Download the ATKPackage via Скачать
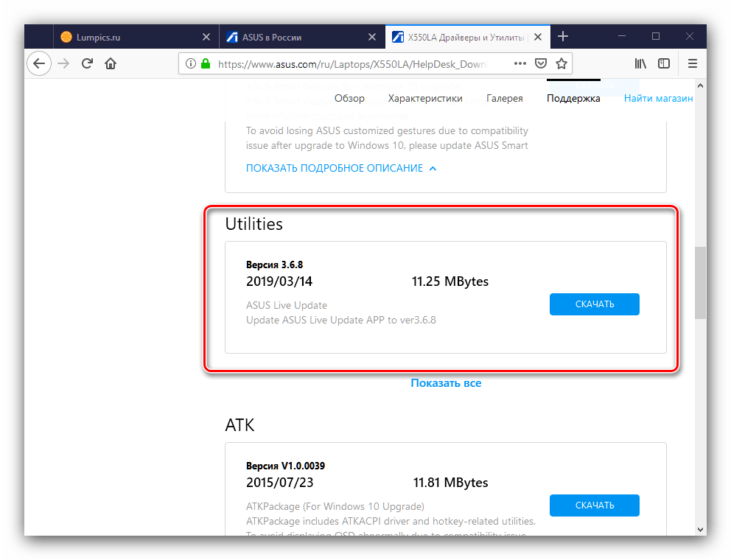The width and height of the screenshot is (731, 560). tap(594, 505)
